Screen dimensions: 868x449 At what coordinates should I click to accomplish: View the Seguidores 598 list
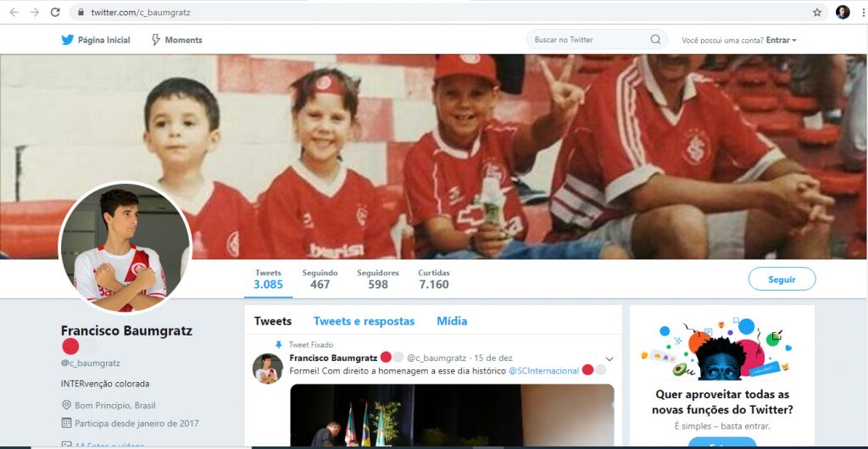pos(378,280)
